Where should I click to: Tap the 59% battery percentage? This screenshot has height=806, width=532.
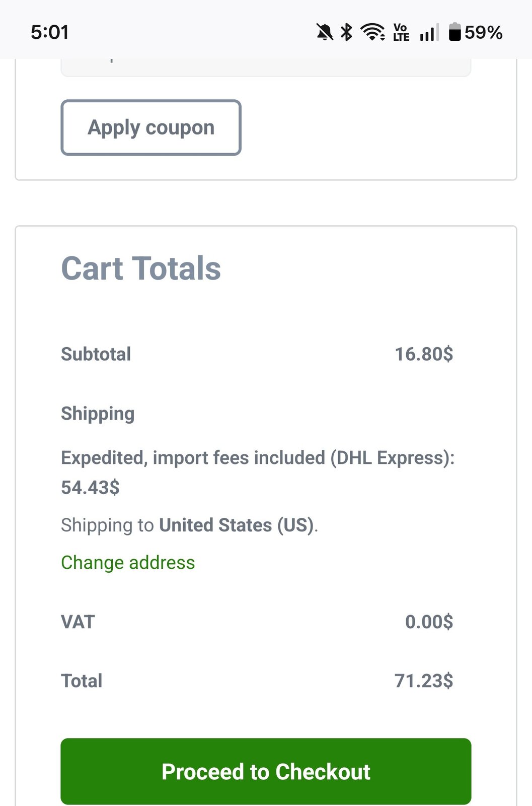(484, 33)
